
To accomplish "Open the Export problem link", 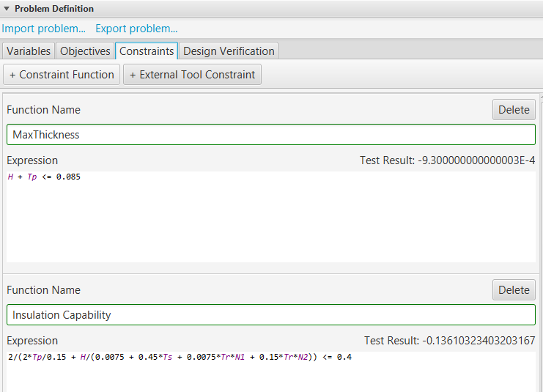I will click(x=136, y=29).
